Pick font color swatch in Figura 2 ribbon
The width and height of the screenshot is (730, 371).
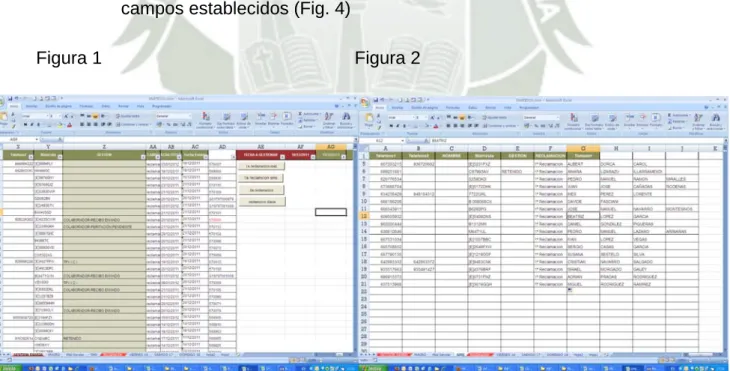tap(436, 126)
